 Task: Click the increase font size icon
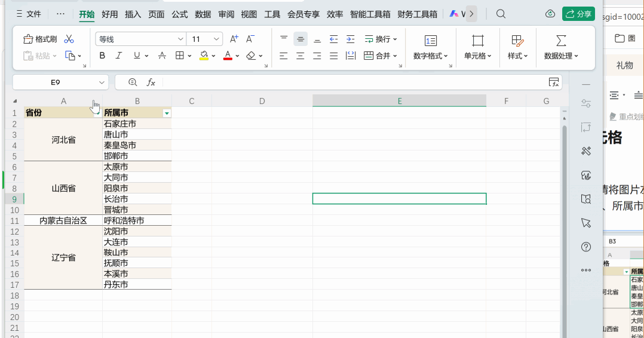(234, 39)
